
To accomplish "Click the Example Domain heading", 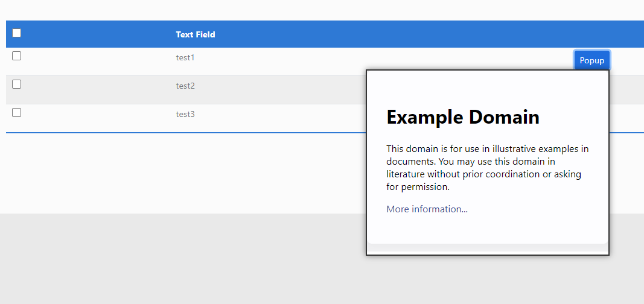I will point(463,116).
